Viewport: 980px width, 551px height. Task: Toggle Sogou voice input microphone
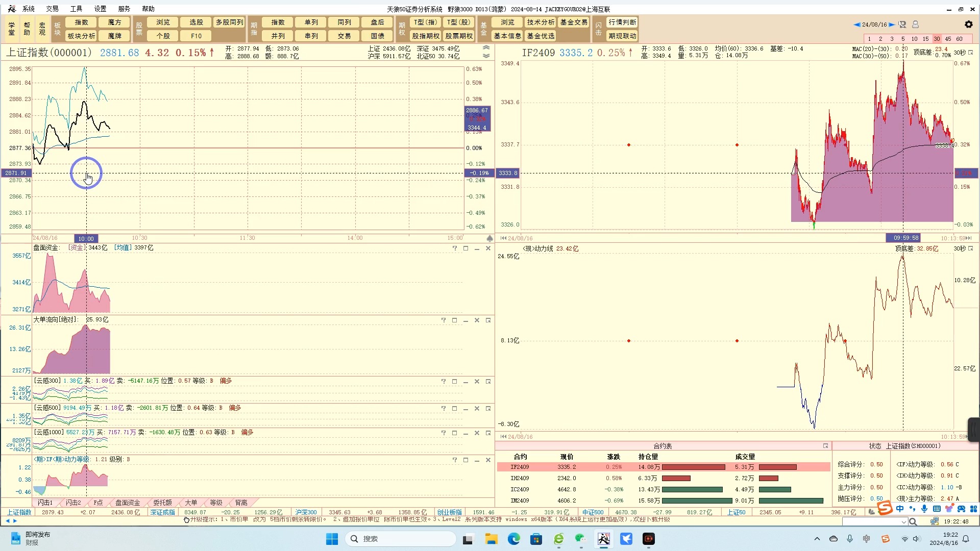[x=924, y=509]
